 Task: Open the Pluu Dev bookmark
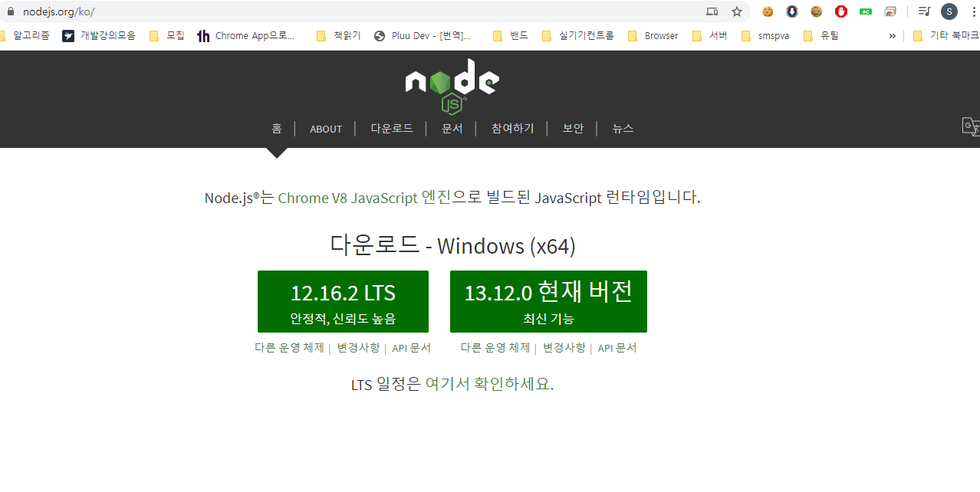pos(423,35)
